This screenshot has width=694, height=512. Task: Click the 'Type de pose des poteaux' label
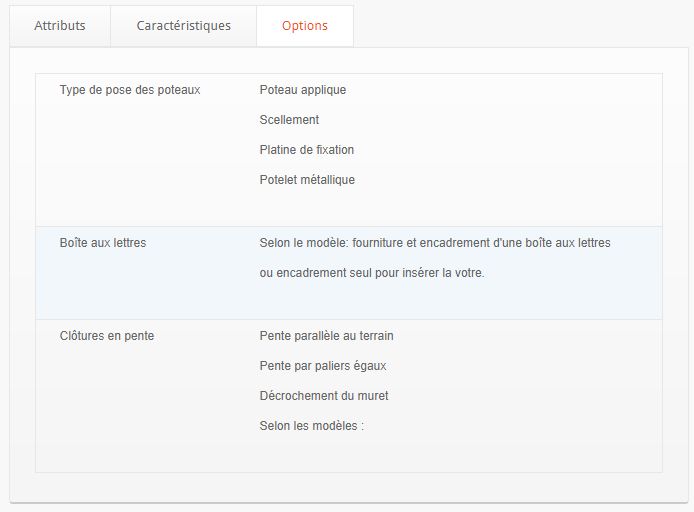click(130, 90)
